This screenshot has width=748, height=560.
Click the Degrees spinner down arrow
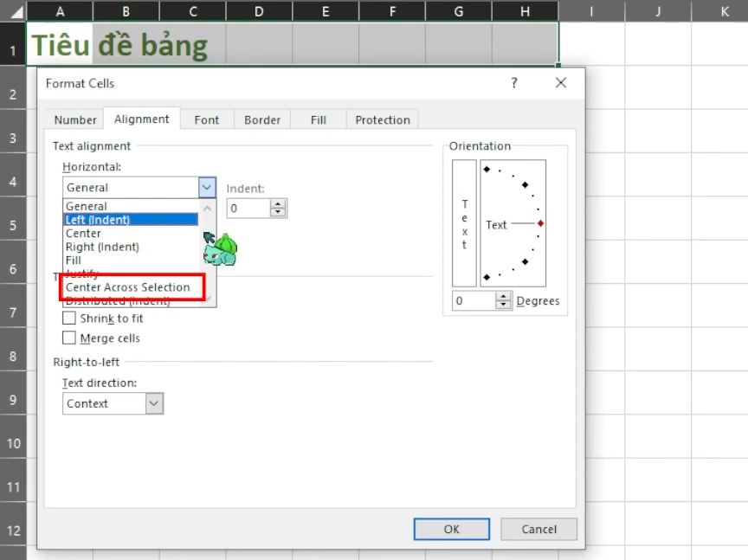tap(504, 304)
